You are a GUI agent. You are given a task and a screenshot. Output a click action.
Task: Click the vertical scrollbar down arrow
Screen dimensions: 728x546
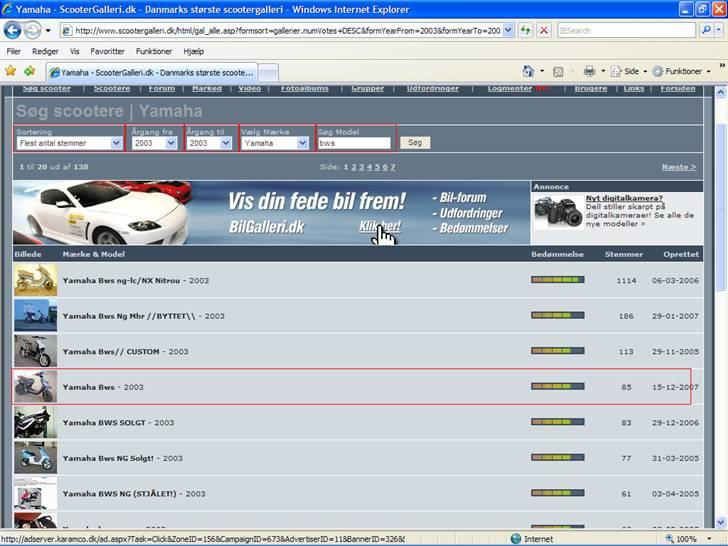point(719,522)
